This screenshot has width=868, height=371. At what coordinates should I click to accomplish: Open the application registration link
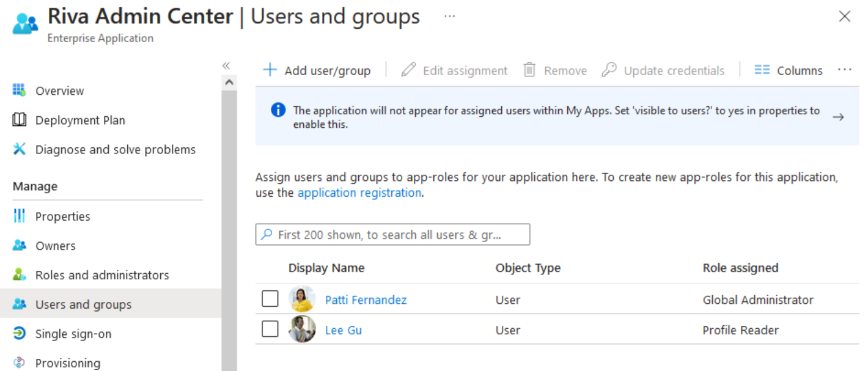[359, 193]
